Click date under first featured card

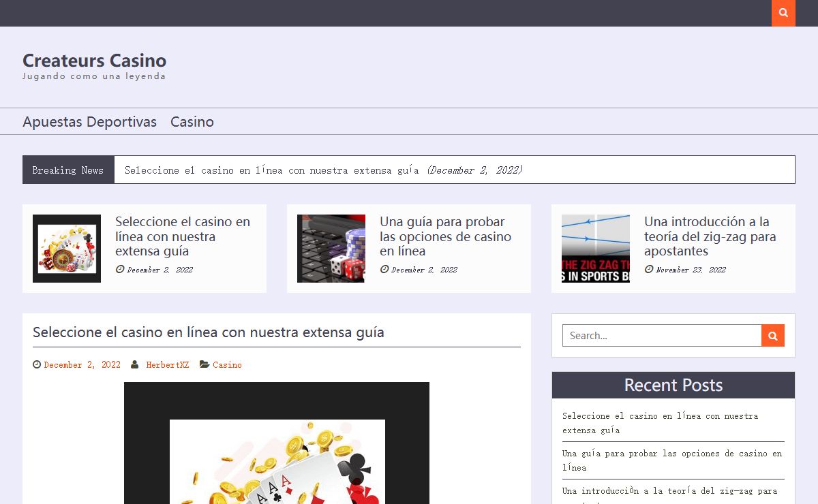point(160,270)
